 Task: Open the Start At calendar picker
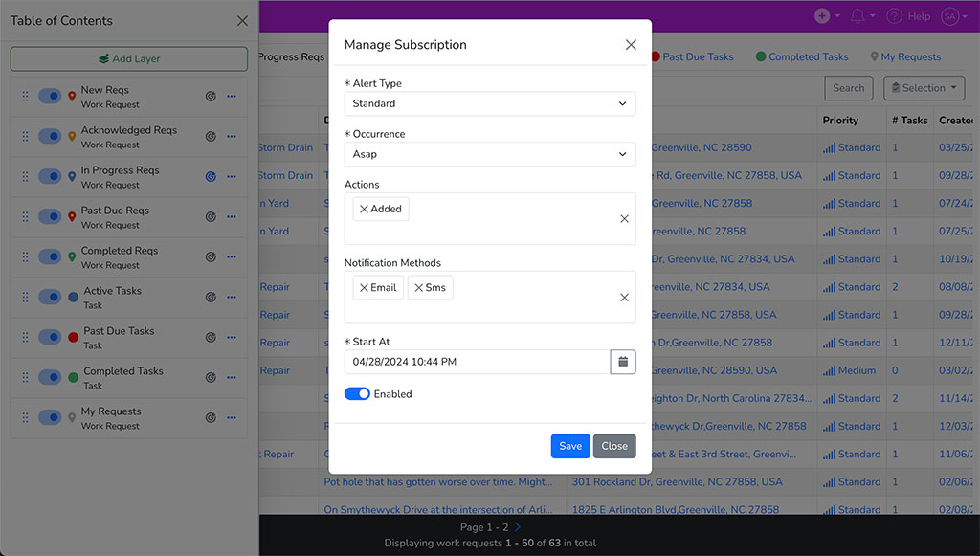tap(623, 362)
